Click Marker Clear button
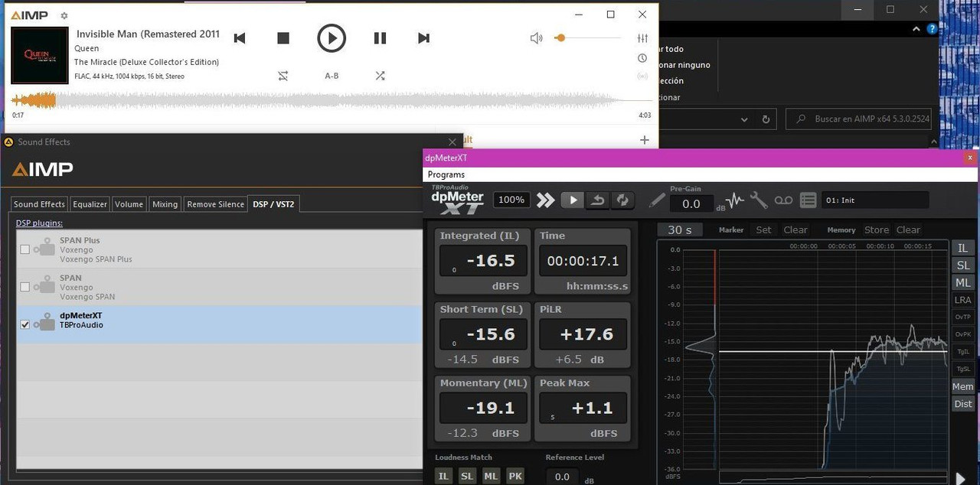980x485 pixels. pos(795,229)
